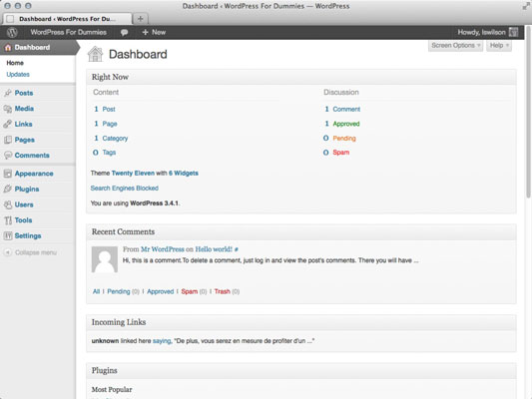The width and height of the screenshot is (532, 399).
Task: Open the Comments sidebar menu
Action: [32, 156]
